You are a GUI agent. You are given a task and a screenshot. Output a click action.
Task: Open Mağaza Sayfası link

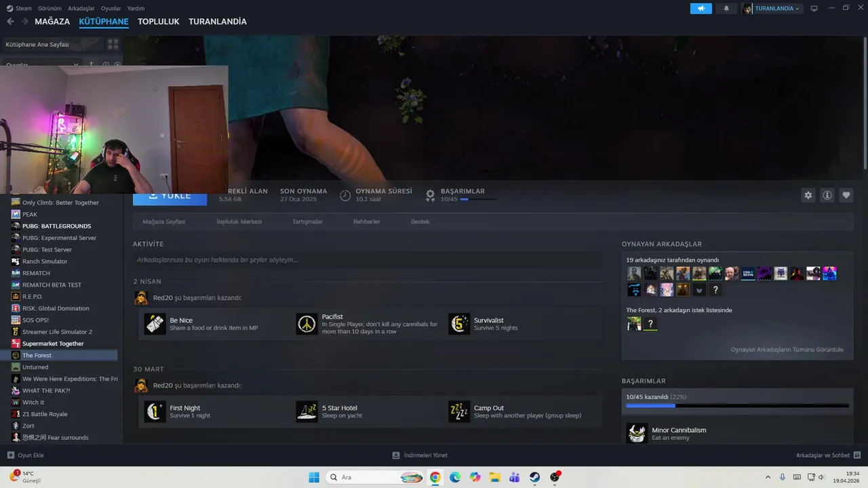pos(164,222)
